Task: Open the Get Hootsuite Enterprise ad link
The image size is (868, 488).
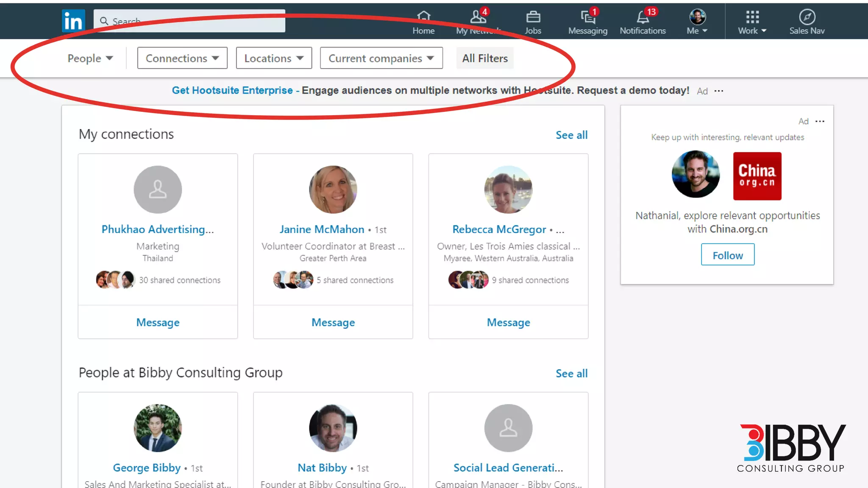Action: [x=232, y=90]
